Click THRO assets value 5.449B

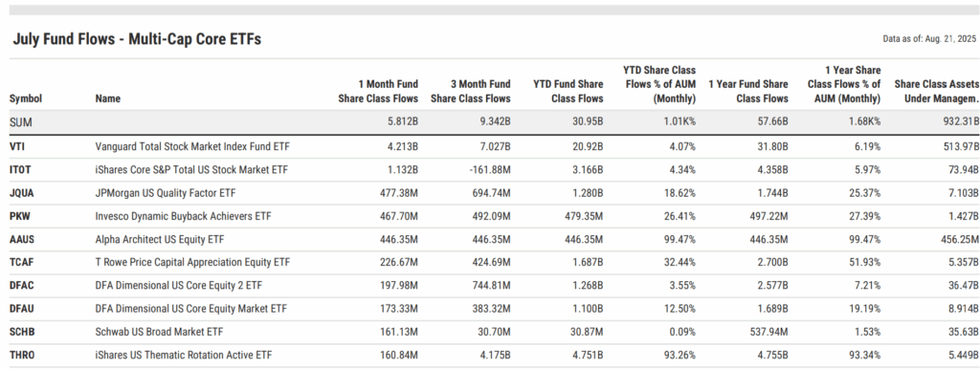tap(963, 355)
